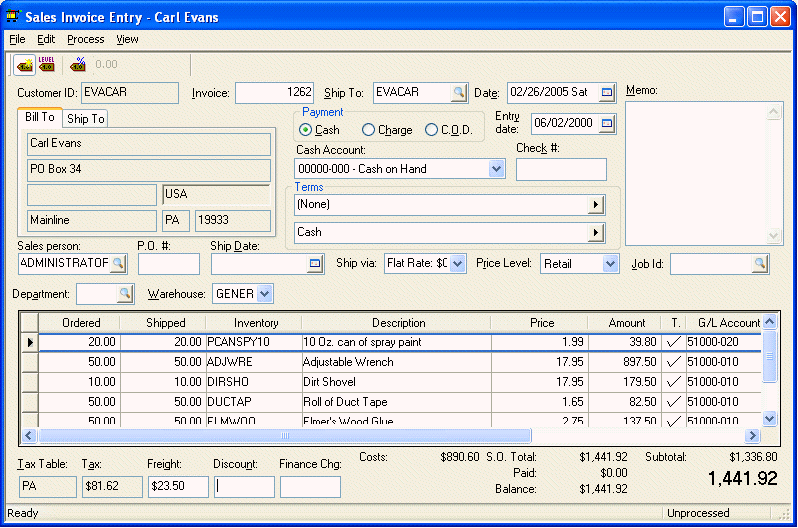Viewport: 798px width, 528px height.
Task: Click the Inventory column header
Action: click(x=254, y=323)
